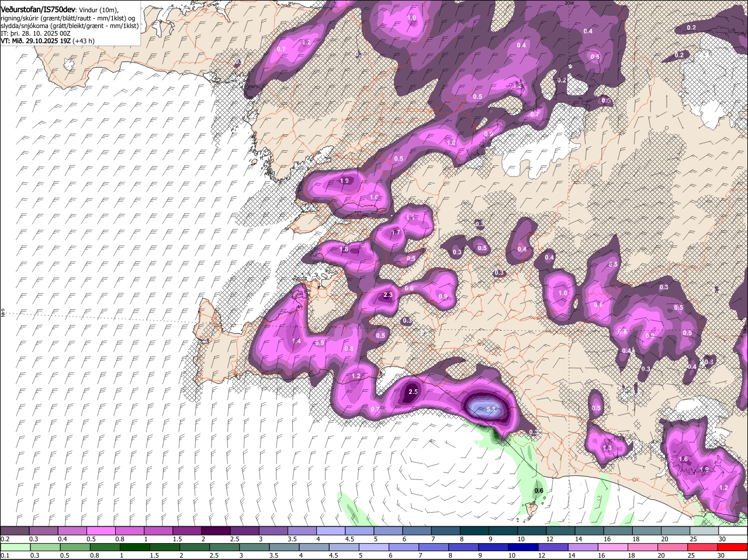Click the pale green 0.1 swatch in lower legend

pyautogui.click(x=15, y=547)
